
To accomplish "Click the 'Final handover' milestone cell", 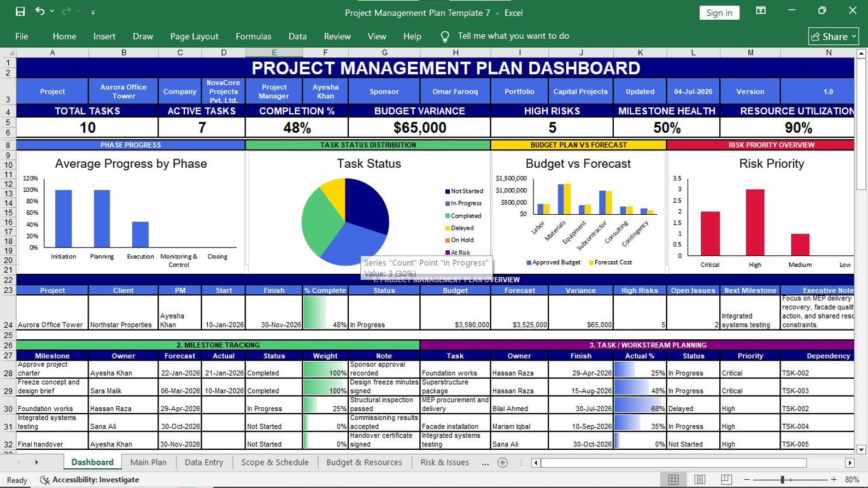I will pyautogui.click(x=52, y=441).
